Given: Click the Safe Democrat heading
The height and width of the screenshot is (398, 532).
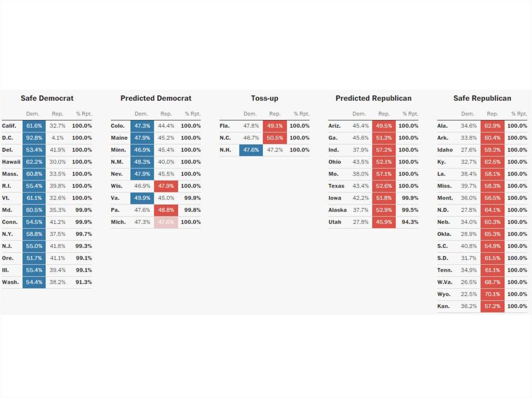Looking at the screenshot, I should point(47,98).
